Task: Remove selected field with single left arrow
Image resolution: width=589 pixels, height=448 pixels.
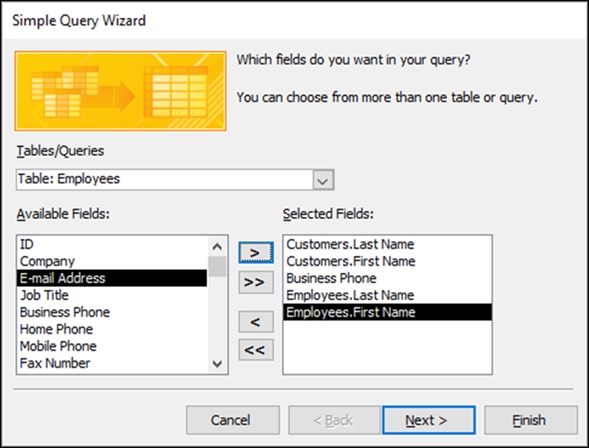Action: (x=256, y=322)
